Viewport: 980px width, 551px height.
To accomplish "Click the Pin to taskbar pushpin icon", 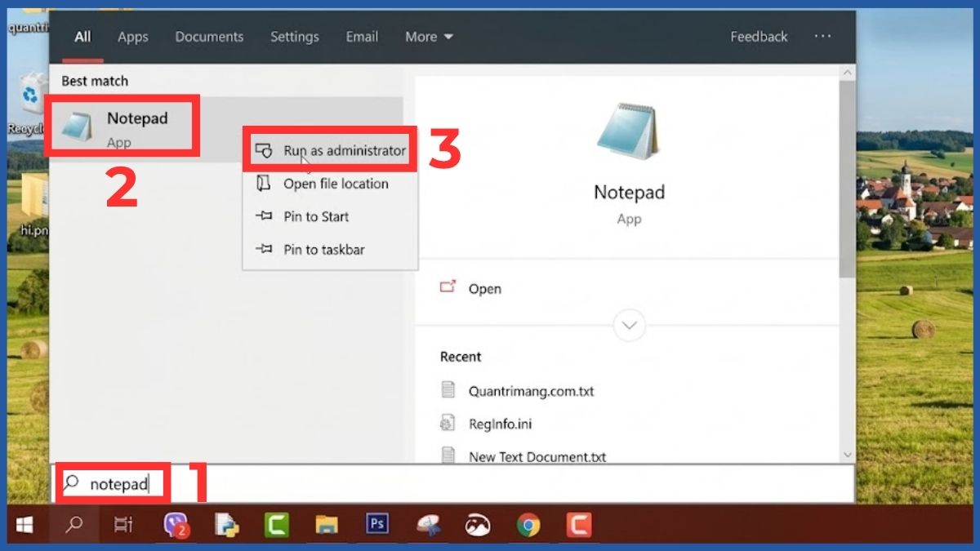I will 265,249.
